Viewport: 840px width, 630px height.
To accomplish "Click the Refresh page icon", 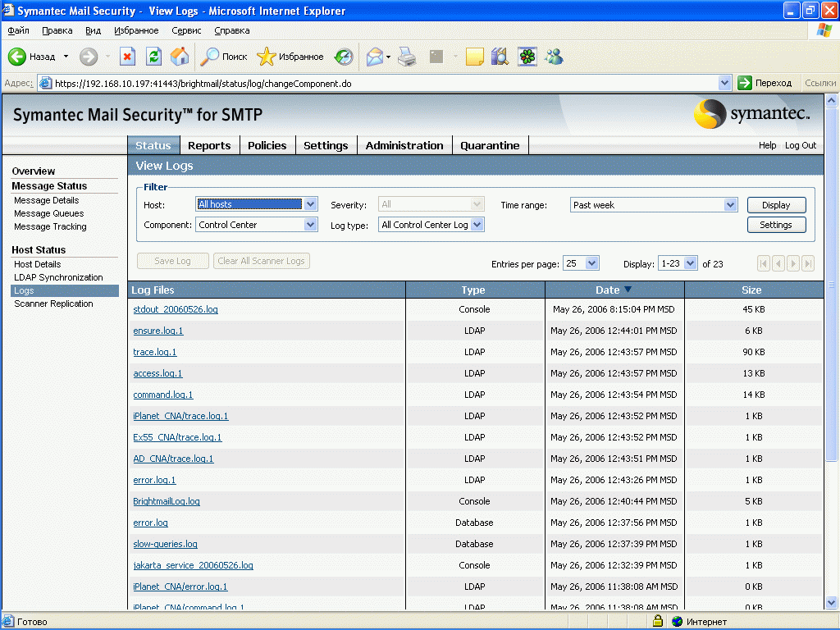I will pos(153,57).
